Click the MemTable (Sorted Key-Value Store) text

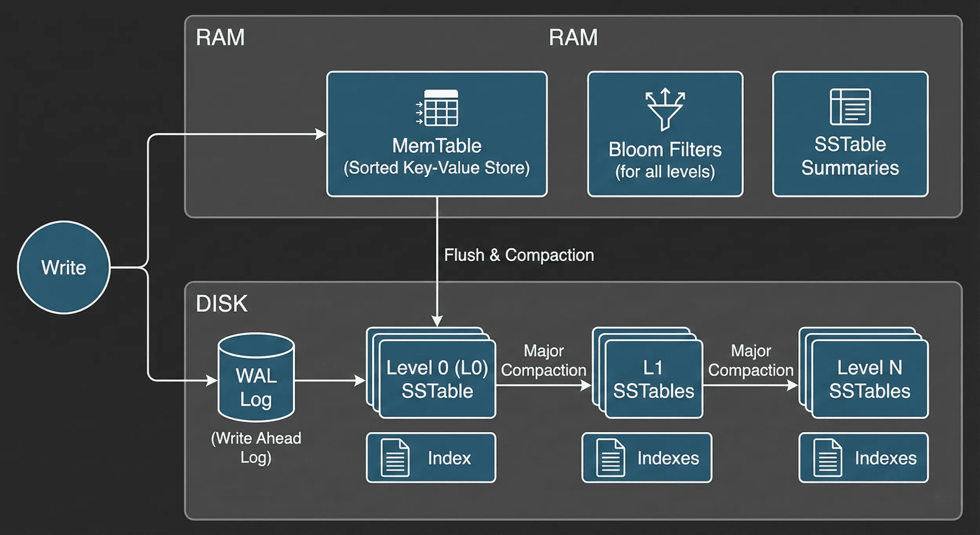tap(437, 156)
